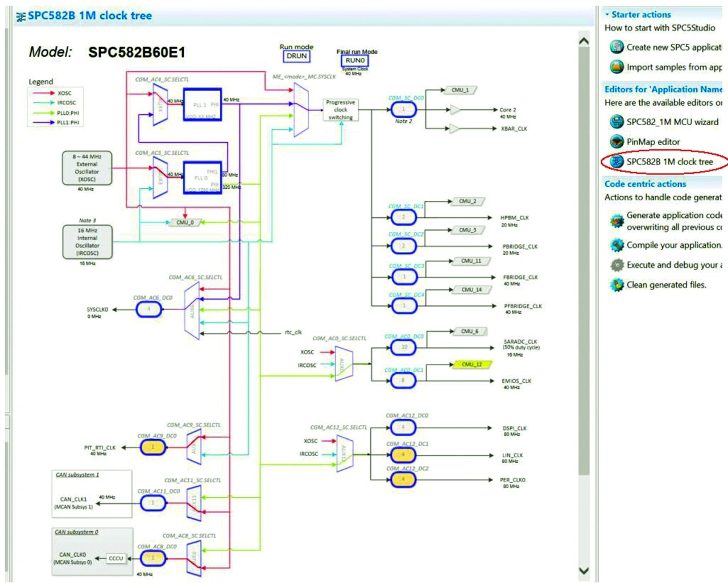The width and height of the screenshot is (728, 583).
Task: Click the SPC582B 1M clock tree tab title
Action: click(89, 16)
